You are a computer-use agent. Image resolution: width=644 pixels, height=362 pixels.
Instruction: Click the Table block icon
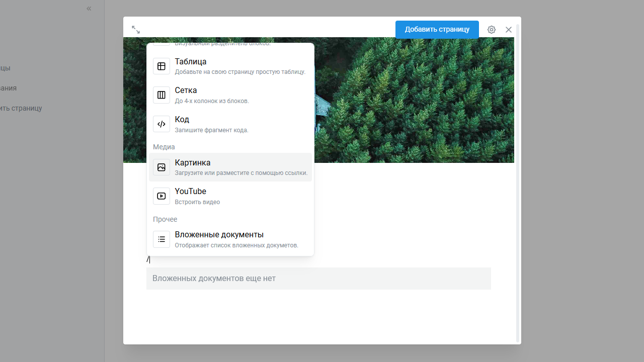point(162,66)
